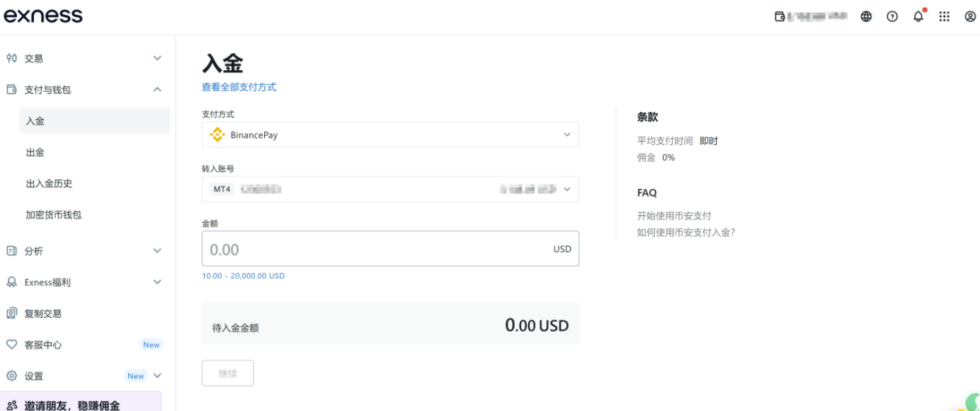Expand the 交易 sidebar section
The image size is (980, 411).
pyautogui.click(x=157, y=59)
